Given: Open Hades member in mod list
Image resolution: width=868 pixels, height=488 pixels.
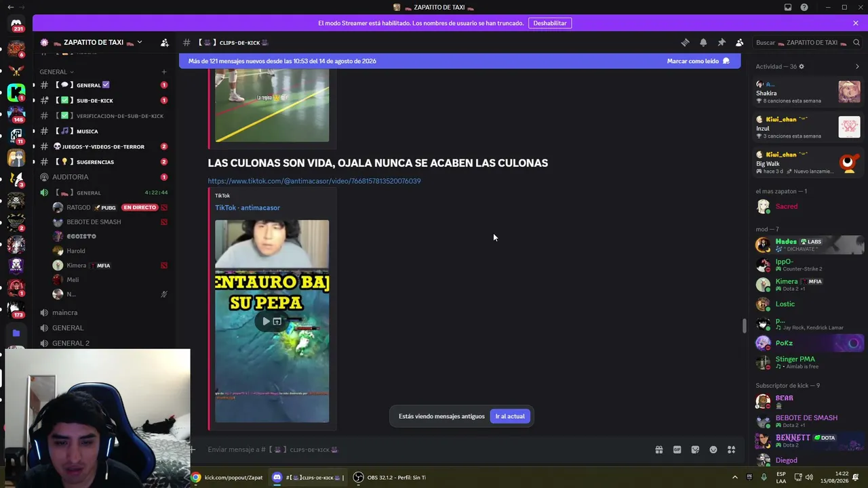Looking at the screenshot, I should pos(809,245).
